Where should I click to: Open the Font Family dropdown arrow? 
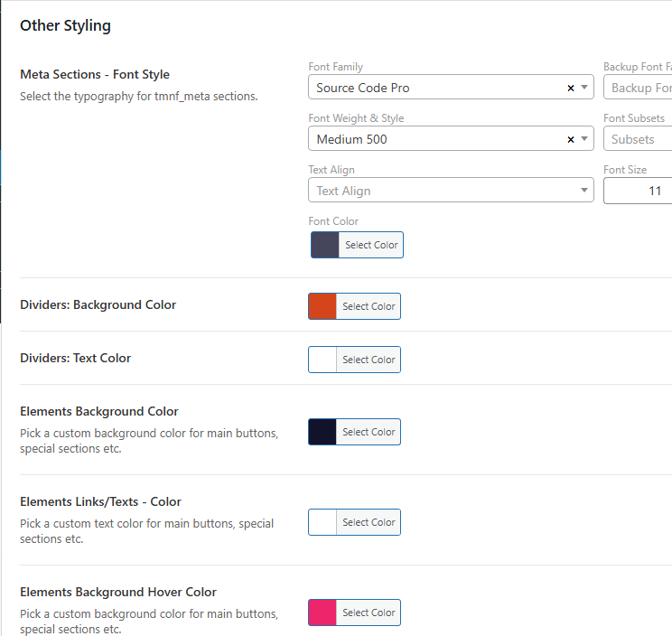tap(585, 89)
